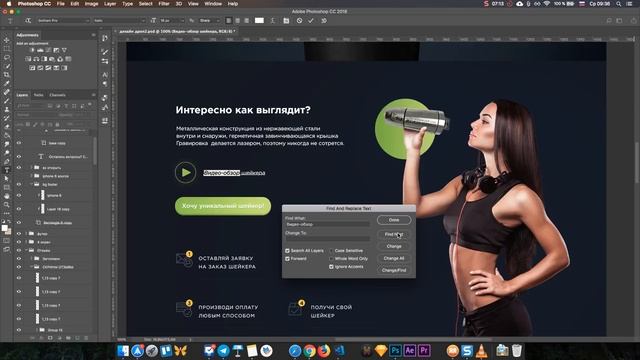This screenshot has height=360, width=640.
Task: Hide the bg footer group
Action: coord(19,184)
